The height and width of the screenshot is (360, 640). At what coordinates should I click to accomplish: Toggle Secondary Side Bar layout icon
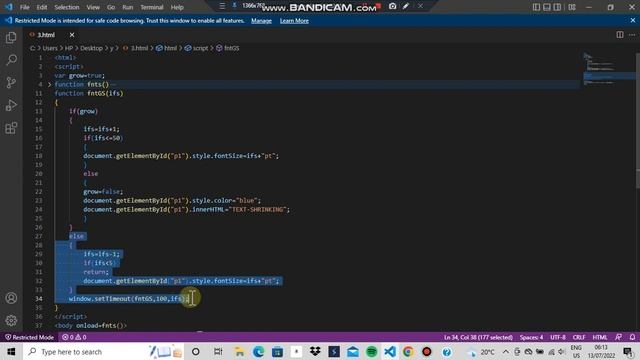pos(557,7)
